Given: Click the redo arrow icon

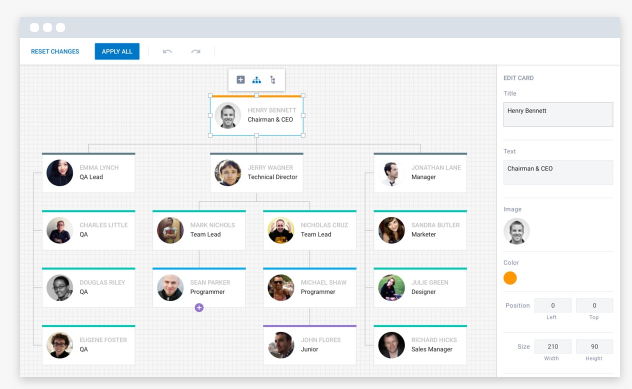Looking at the screenshot, I should (x=195, y=51).
